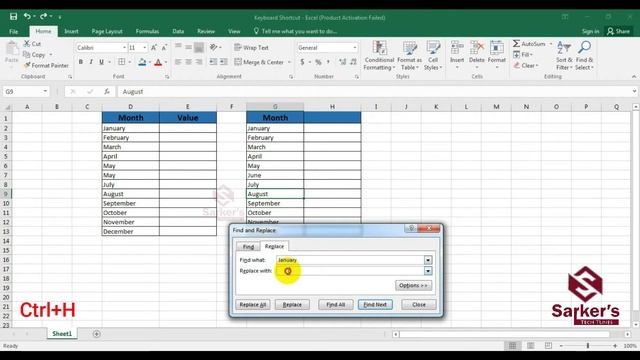The image size is (640, 360).
Task: Decrease the indent
Action: pyautogui.click(x=213, y=62)
